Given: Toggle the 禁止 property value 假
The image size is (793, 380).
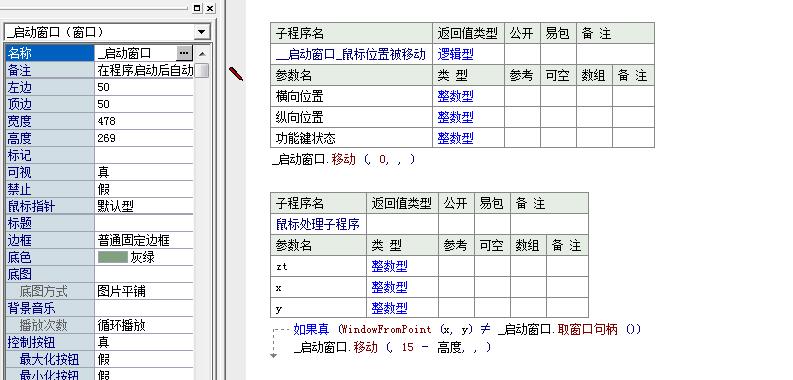Looking at the screenshot, I should (x=144, y=189).
